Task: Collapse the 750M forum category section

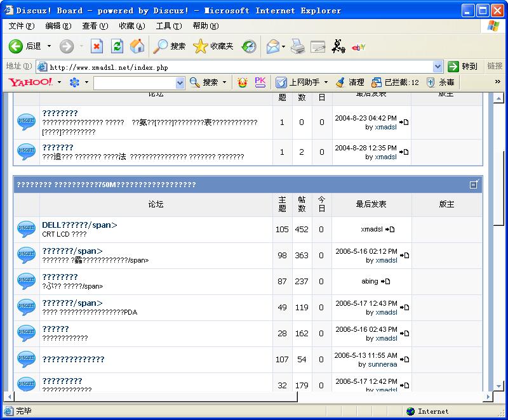Action: 474,184
